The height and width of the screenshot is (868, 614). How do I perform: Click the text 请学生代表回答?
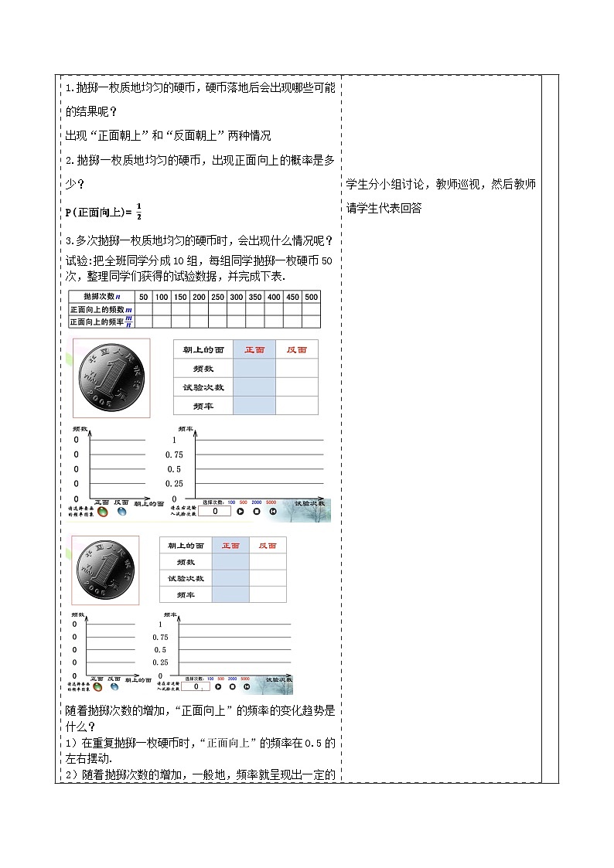point(384,208)
